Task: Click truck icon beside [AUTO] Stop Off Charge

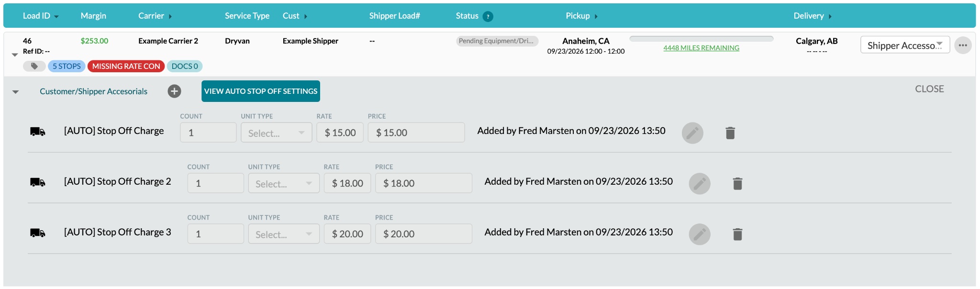Action: click(38, 132)
